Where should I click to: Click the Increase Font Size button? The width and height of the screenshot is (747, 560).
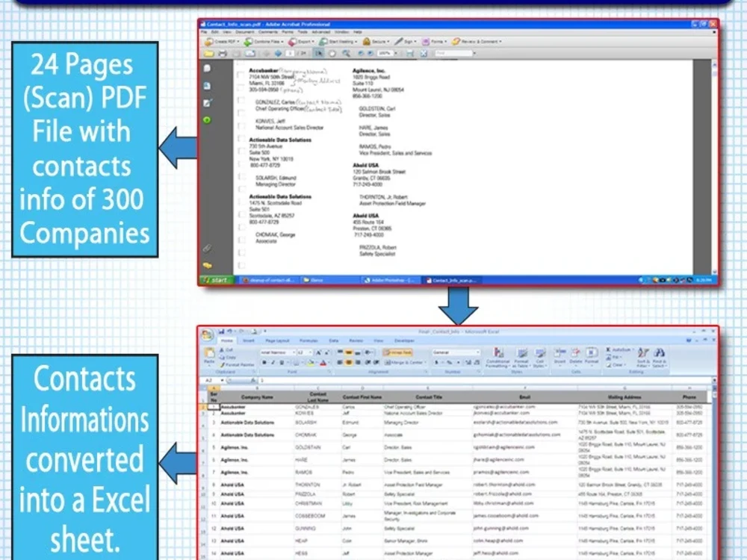(318, 352)
